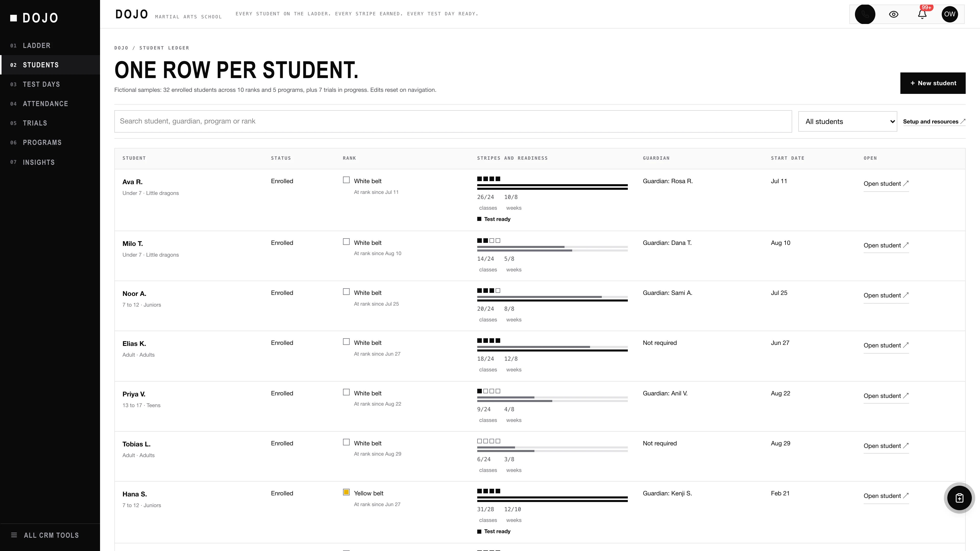Click DOJO breadcrumb link
The width and height of the screenshot is (980, 551).
point(121,48)
